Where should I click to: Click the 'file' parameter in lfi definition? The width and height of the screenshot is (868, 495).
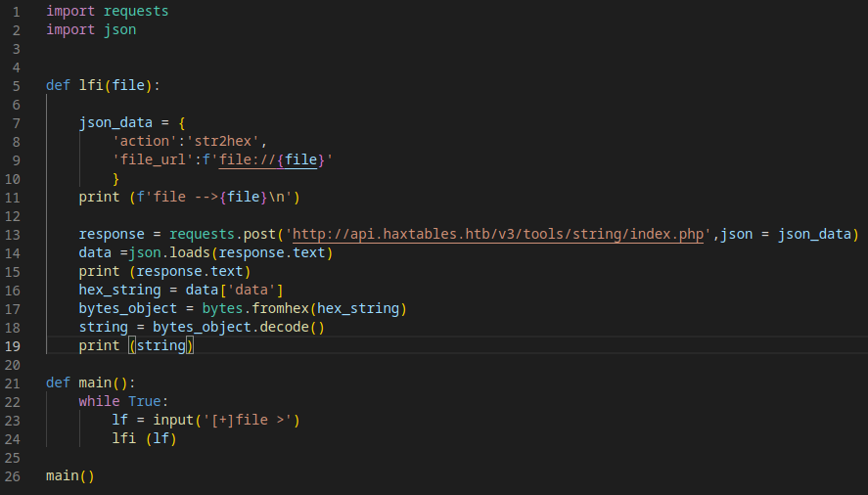click(128, 85)
